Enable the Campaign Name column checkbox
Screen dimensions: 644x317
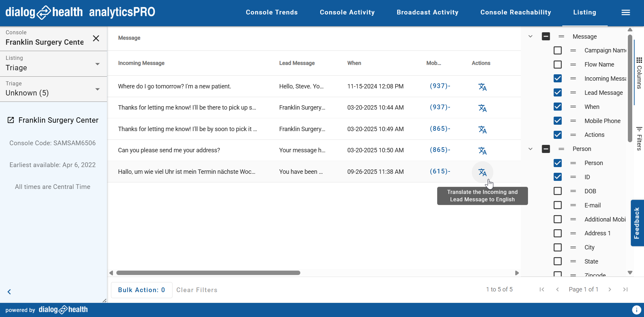557,50
